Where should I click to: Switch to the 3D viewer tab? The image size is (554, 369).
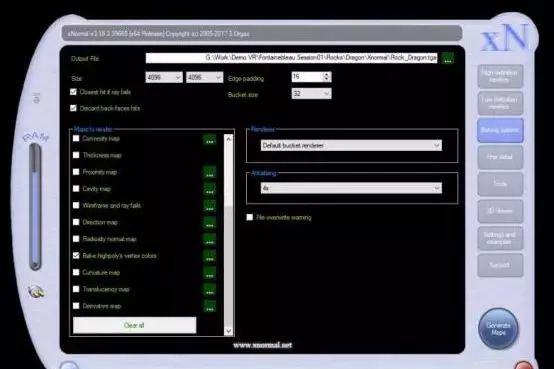[x=500, y=211]
